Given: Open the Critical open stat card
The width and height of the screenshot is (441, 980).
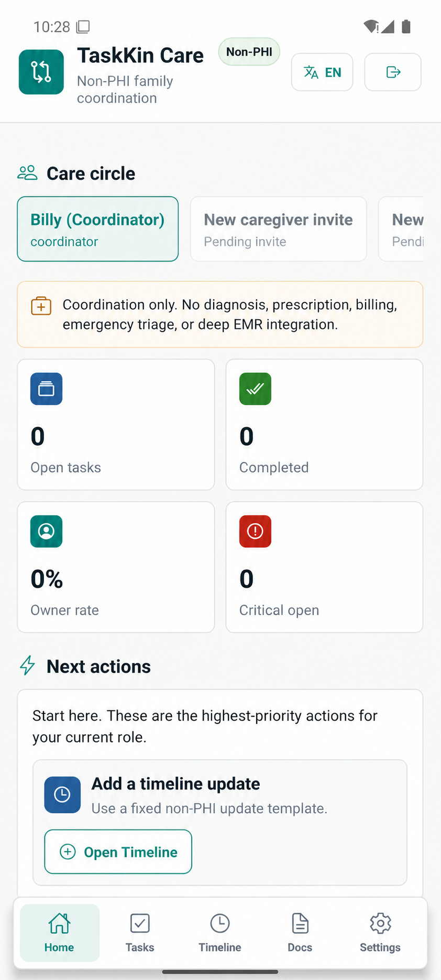Looking at the screenshot, I should (324, 567).
